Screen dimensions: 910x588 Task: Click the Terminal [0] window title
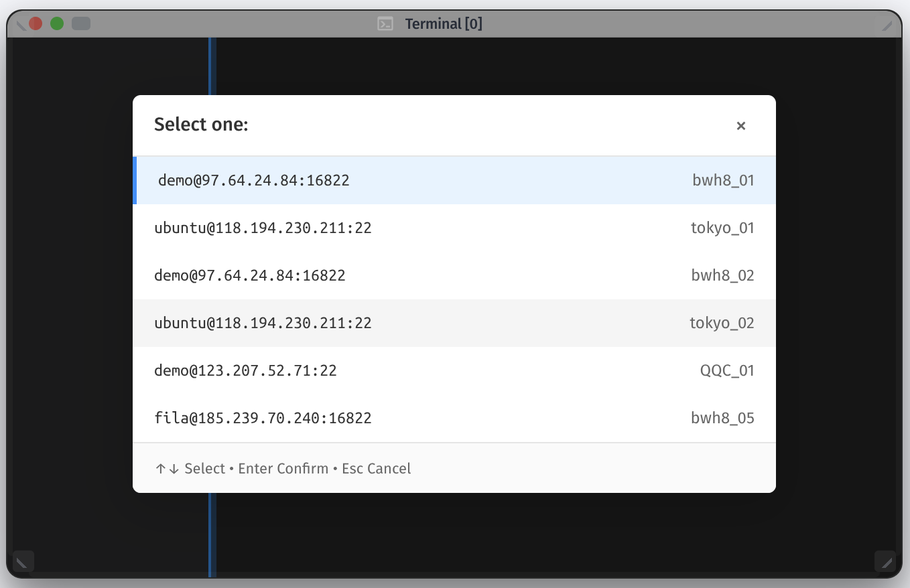443,23
